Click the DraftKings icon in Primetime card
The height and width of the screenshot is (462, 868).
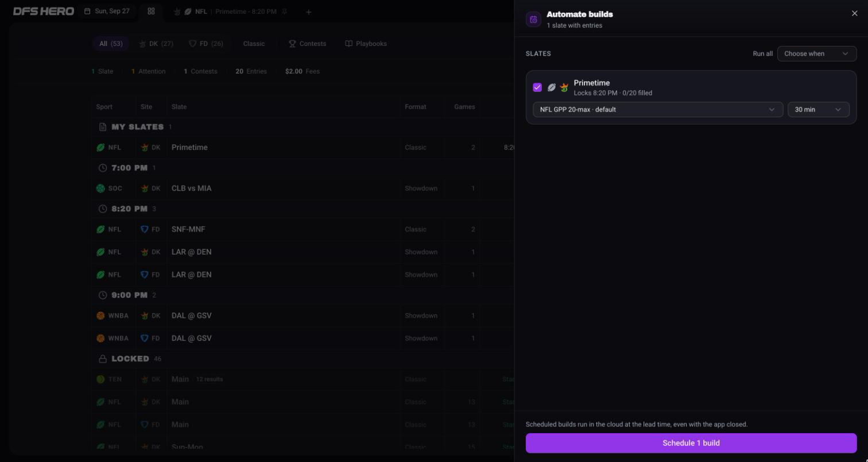click(x=564, y=87)
